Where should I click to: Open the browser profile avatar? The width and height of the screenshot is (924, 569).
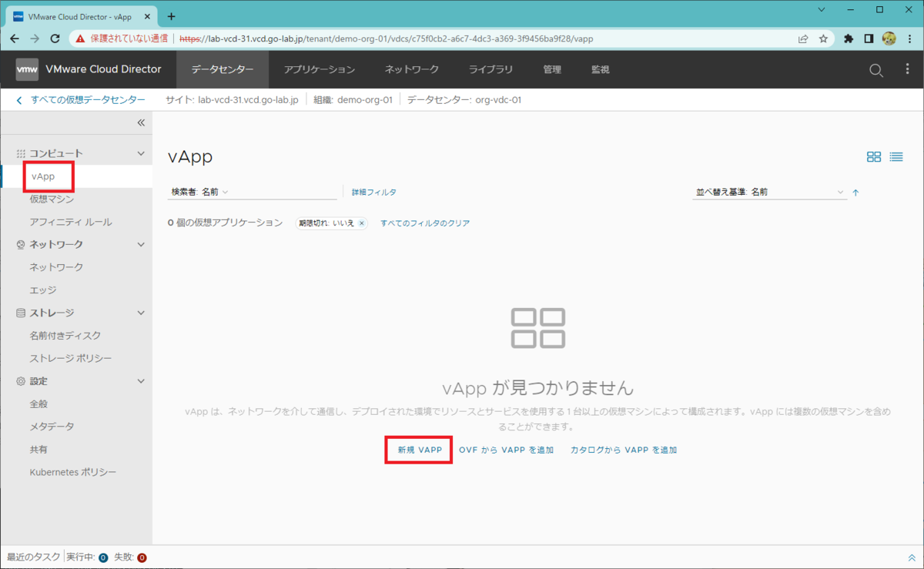click(889, 38)
